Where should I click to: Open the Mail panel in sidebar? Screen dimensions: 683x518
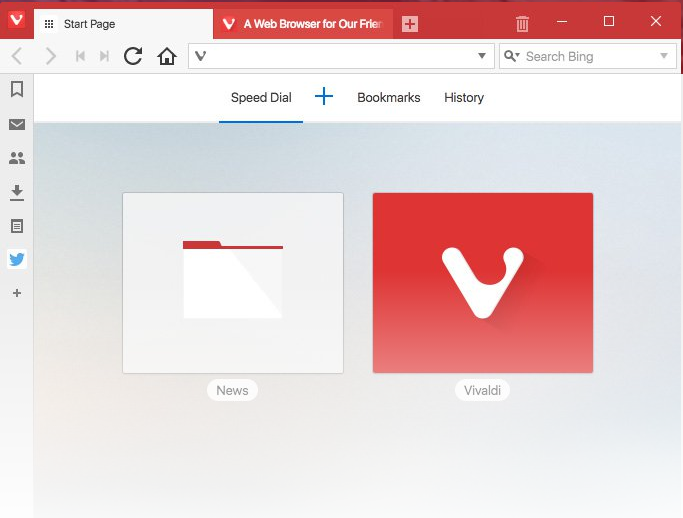click(x=17, y=125)
